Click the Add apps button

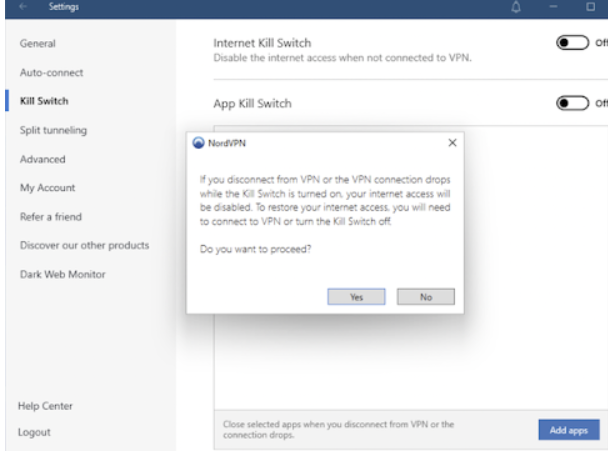[569, 430]
